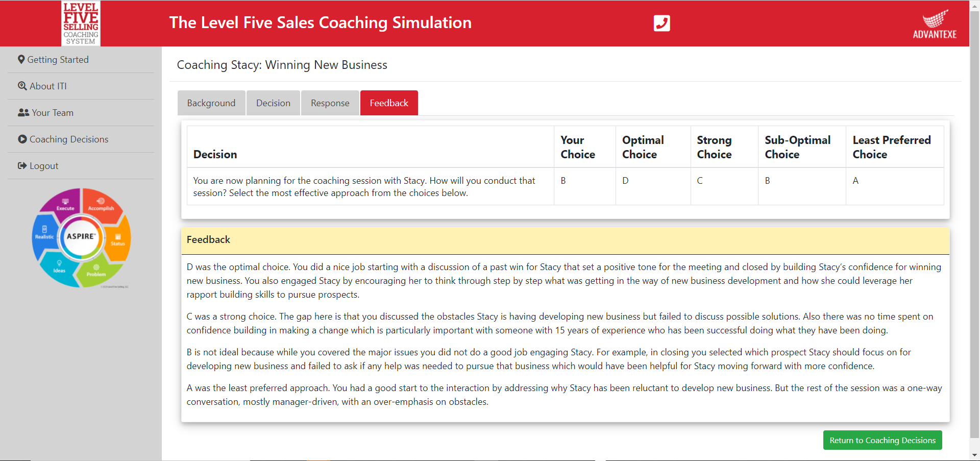The height and width of the screenshot is (461, 980).
Task: Click the page scrollbar up arrow
Action: click(975, 5)
